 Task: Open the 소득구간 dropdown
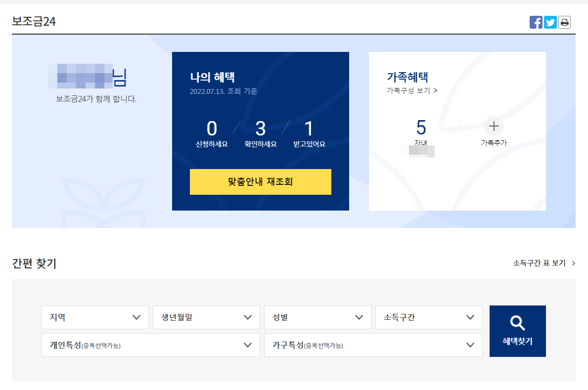coord(429,317)
